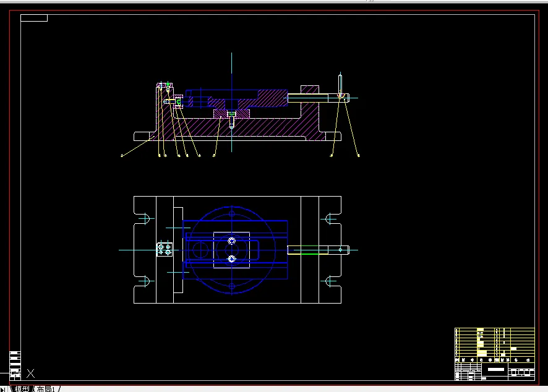The image size is (548, 392).
Task: Switch to the 布局1 layout tab
Action: [46, 389]
